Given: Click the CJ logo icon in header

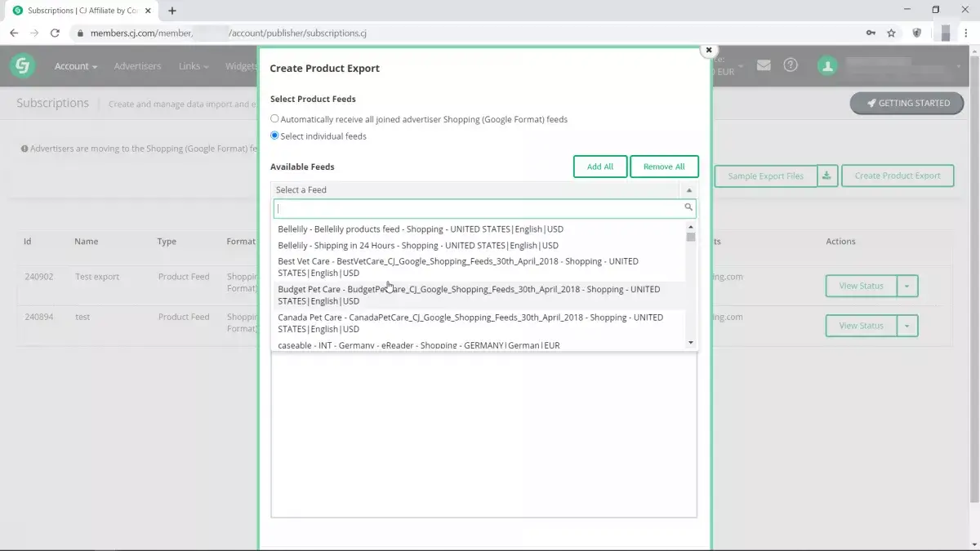Looking at the screenshot, I should 22,66.
